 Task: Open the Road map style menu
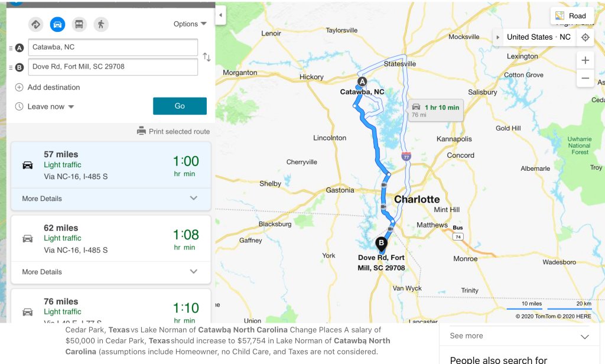coord(571,16)
